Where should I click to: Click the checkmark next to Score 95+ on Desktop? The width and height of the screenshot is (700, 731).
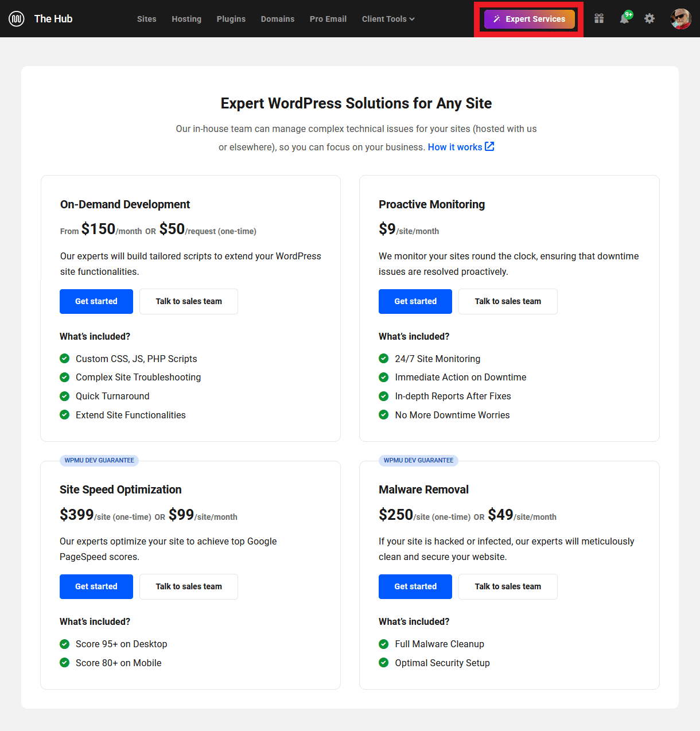(64, 644)
